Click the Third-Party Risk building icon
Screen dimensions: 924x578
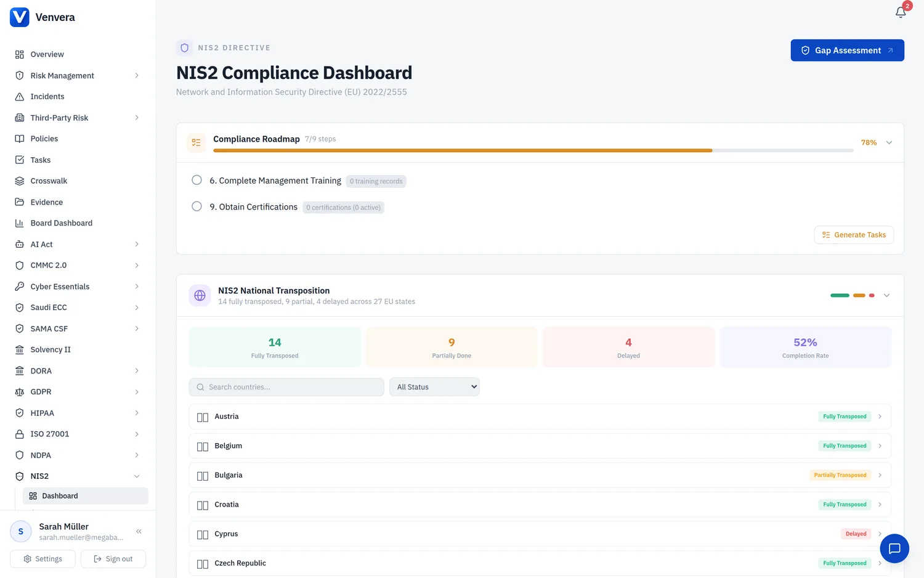[20, 118]
